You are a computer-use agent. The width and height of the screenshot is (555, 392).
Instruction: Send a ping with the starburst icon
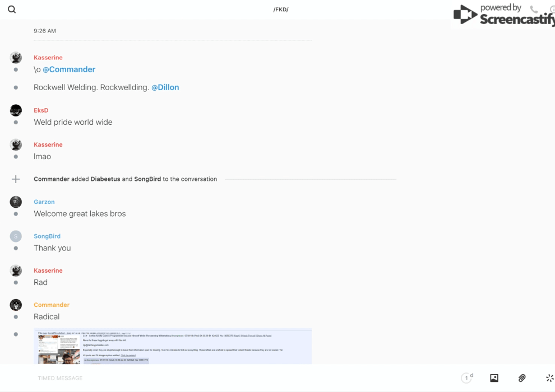pyautogui.click(x=549, y=378)
